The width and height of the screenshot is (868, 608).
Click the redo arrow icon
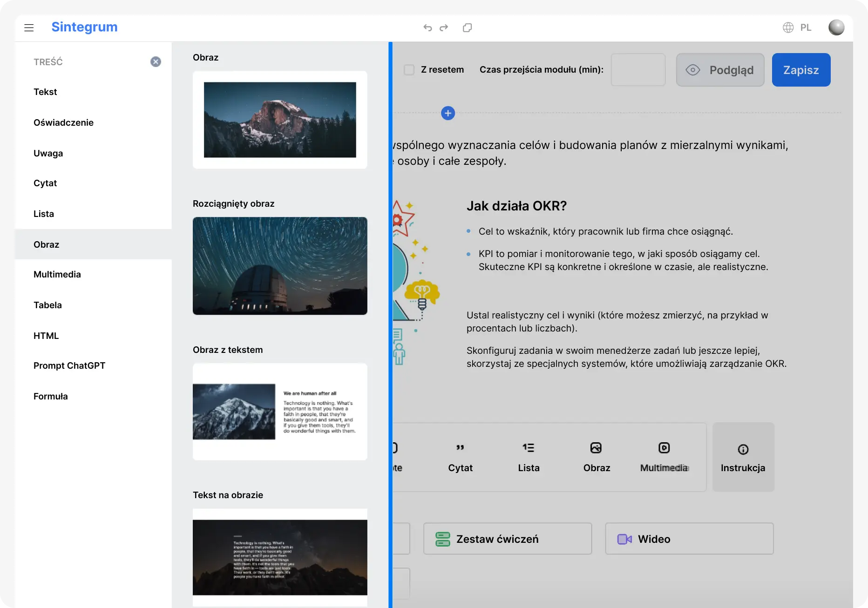coord(444,28)
